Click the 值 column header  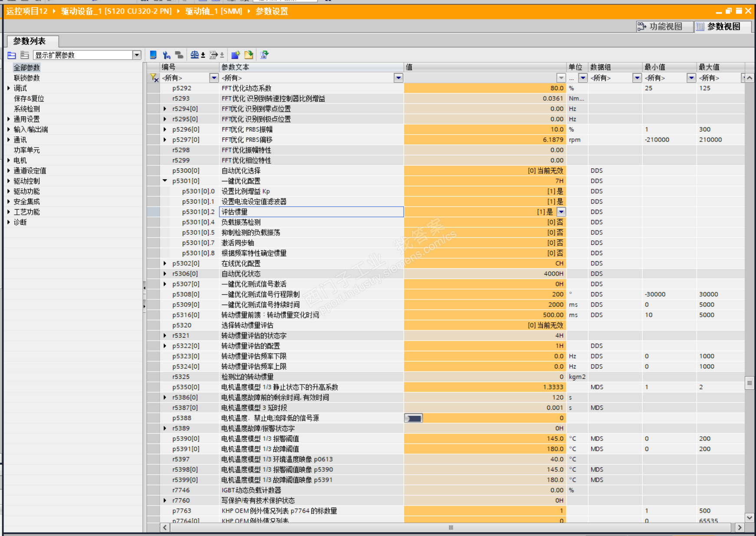tap(485, 67)
